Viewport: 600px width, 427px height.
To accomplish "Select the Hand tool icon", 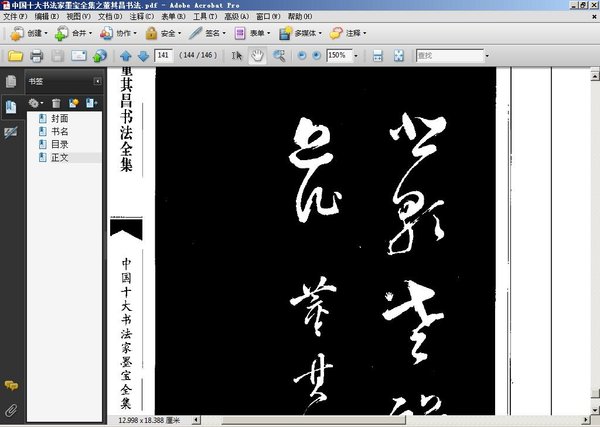I will pyautogui.click(x=257, y=56).
